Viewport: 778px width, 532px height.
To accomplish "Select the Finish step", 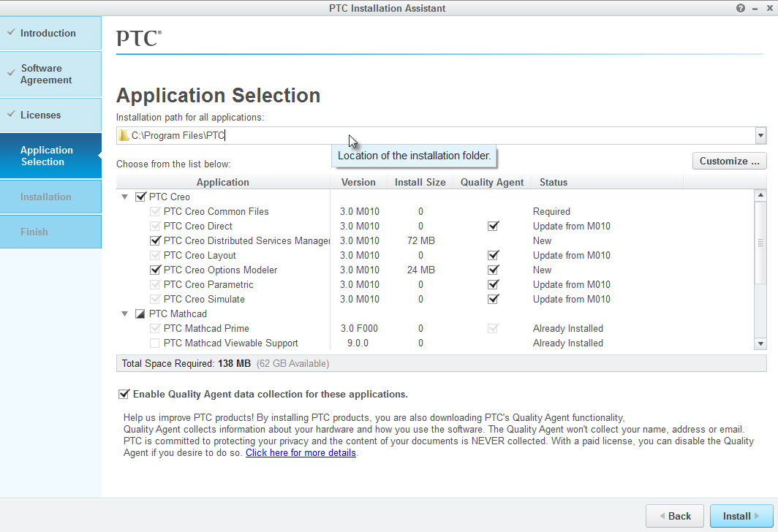I will pos(50,232).
